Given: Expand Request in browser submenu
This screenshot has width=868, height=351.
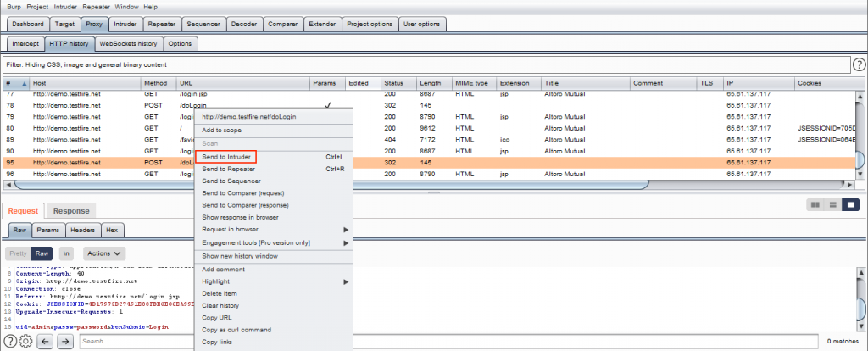Looking at the screenshot, I should click(x=274, y=229).
